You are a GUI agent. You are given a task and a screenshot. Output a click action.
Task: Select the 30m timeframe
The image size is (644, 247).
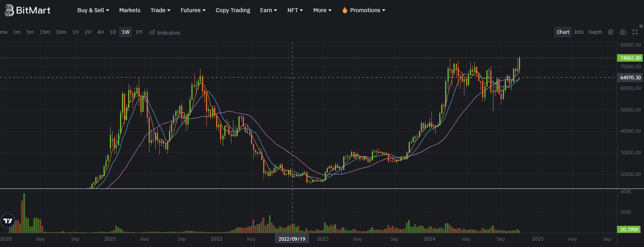pos(61,32)
